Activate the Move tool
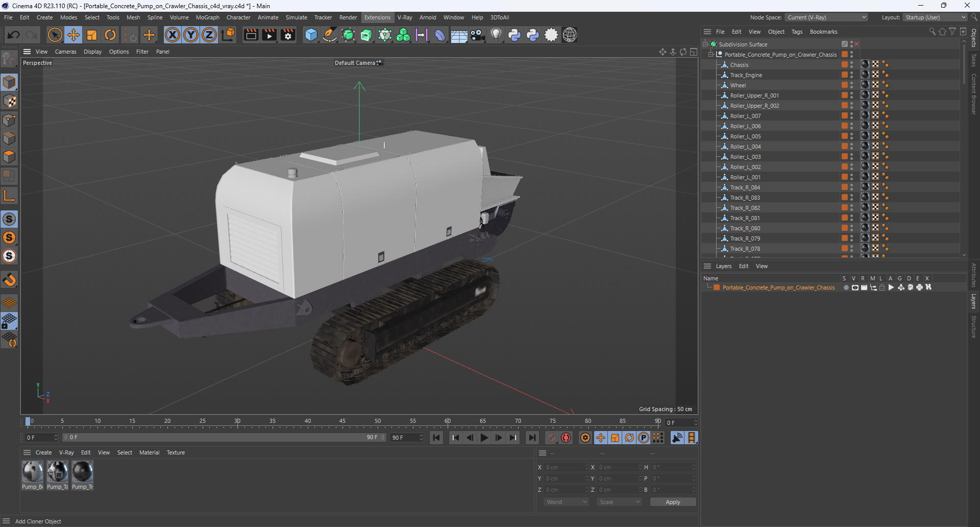Image resolution: width=980 pixels, height=527 pixels. (x=73, y=35)
